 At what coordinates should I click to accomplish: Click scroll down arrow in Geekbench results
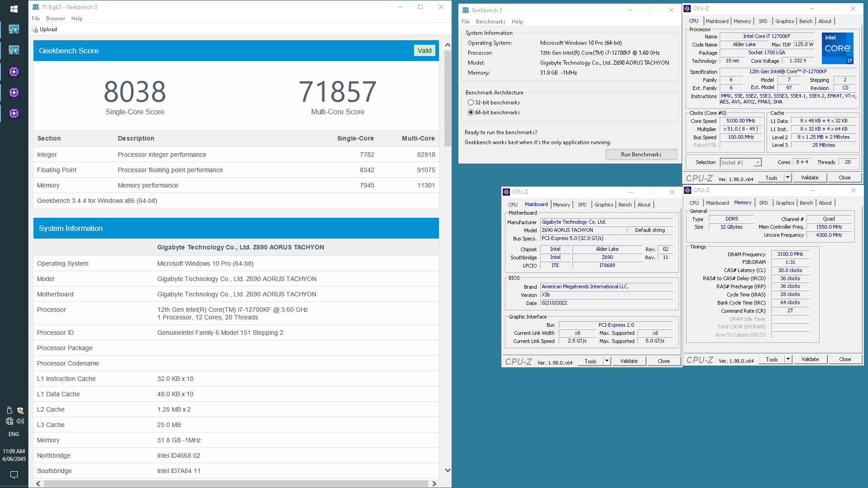pyautogui.click(x=448, y=470)
